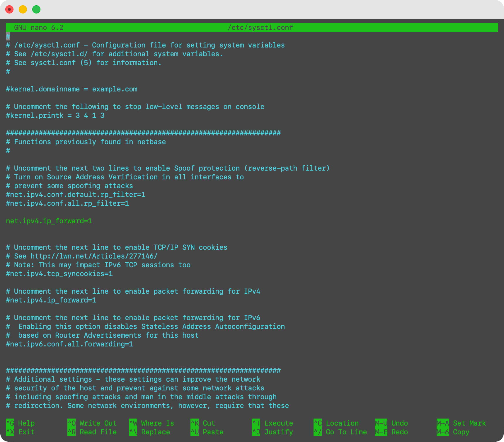Click the ^W Where Is shortcut

point(151,423)
